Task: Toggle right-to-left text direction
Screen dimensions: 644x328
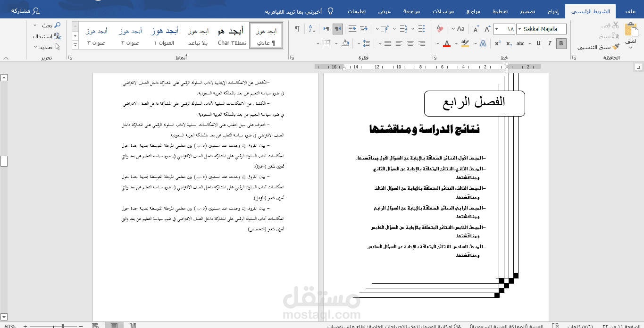Action: pyautogui.click(x=338, y=29)
